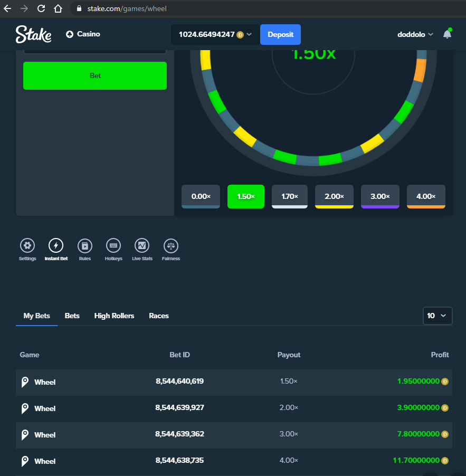This screenshot has width=466, height=476.
Task: Select the Stake logo
Action: point(34,34)
